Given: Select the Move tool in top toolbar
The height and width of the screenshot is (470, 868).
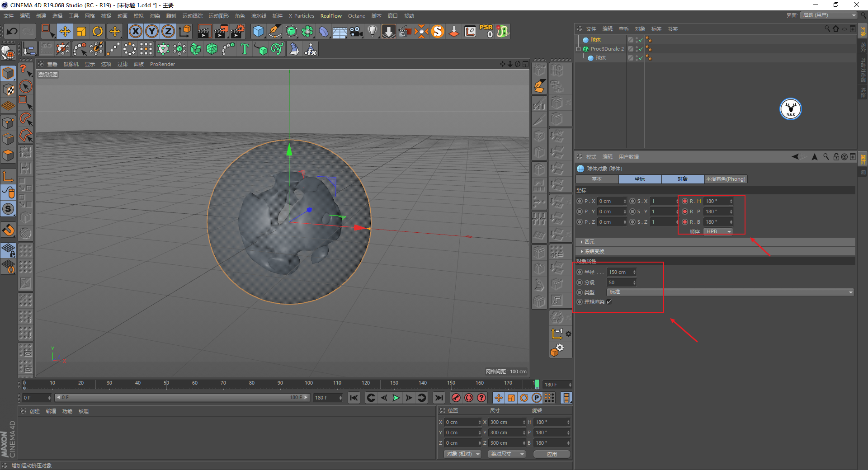Looking at the screenshot, I should tap(65, 31).
